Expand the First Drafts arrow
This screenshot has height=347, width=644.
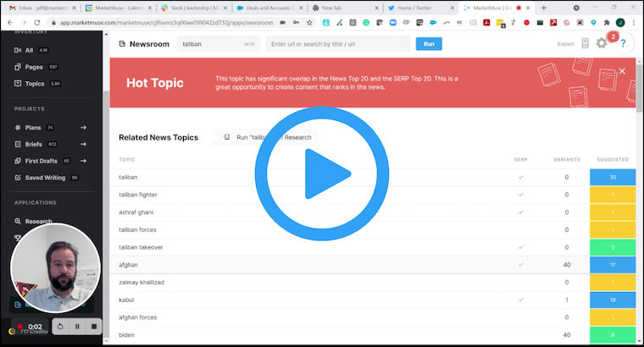(x=83, y=161)
